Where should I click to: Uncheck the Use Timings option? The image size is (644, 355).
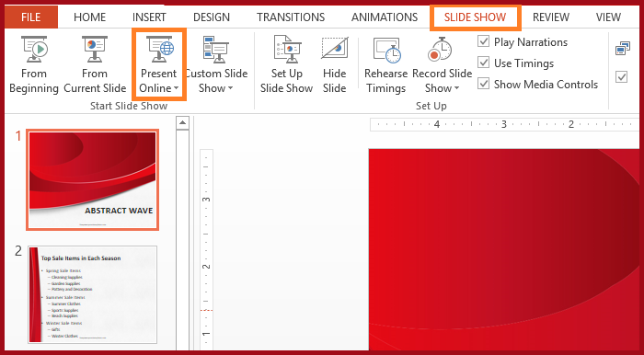(x=483, y=63)
